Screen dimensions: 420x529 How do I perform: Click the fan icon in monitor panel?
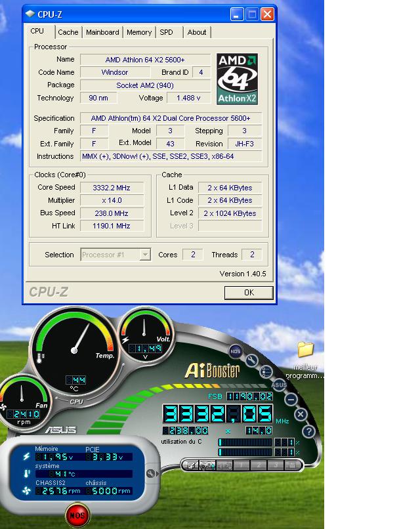26,491
